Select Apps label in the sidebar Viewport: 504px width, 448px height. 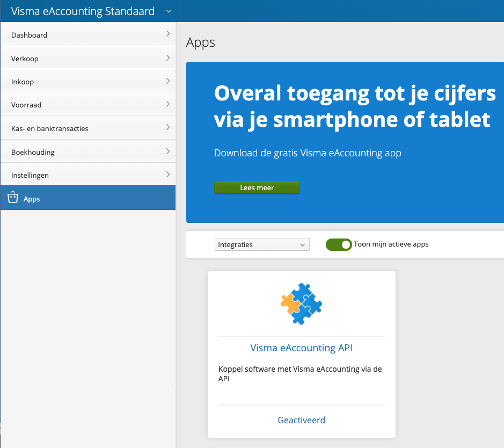32,199
